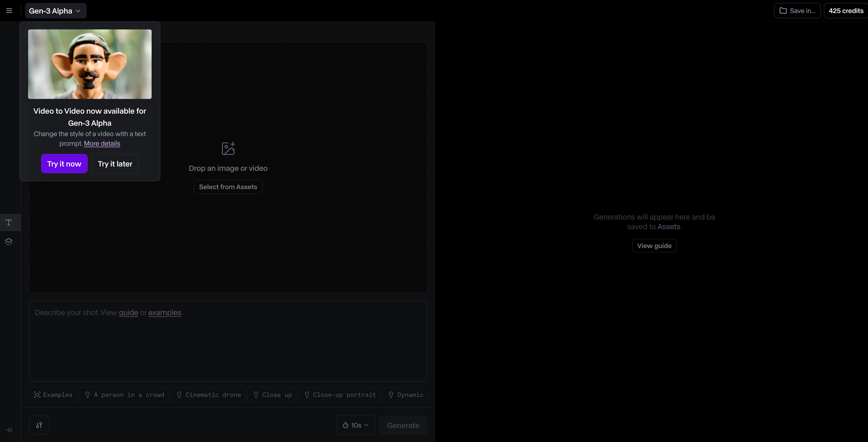The image size is (868, 442).
Task: Click the generation settings sliders icon
Action: click(x=39, y=425)
